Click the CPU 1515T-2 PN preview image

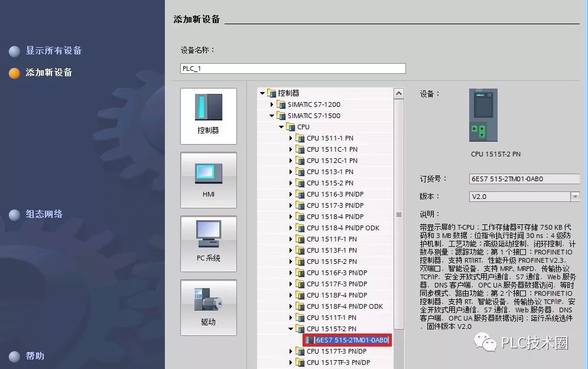[x=483, y=115]
